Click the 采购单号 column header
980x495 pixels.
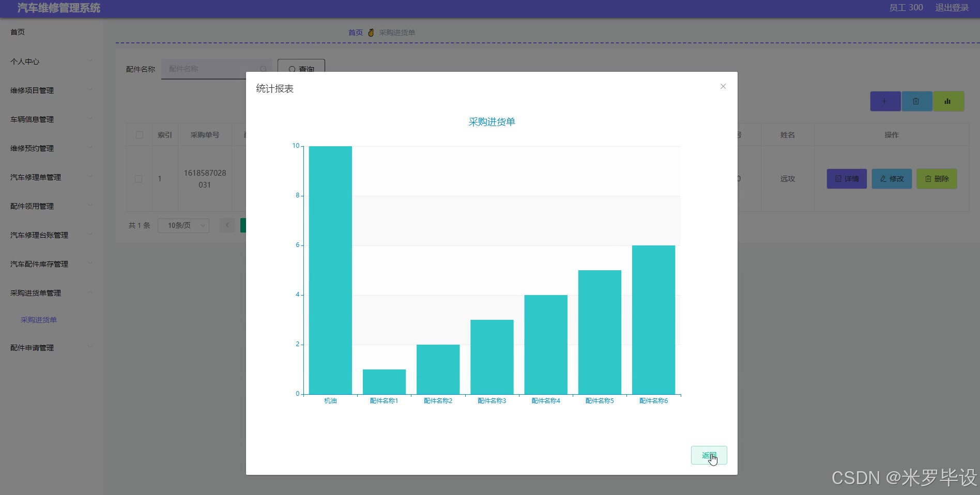[x=205, y=135]
